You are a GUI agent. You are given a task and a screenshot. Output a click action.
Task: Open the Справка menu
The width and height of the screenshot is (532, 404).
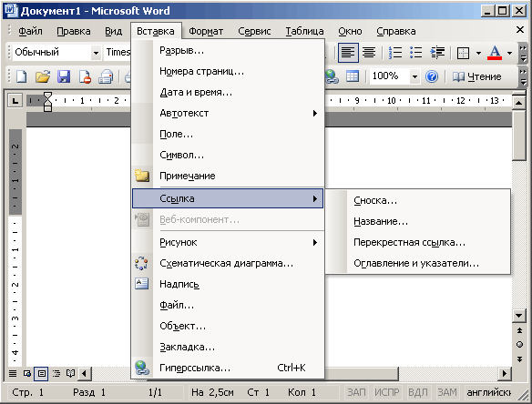pyautogui.click(x=396, y=31)
